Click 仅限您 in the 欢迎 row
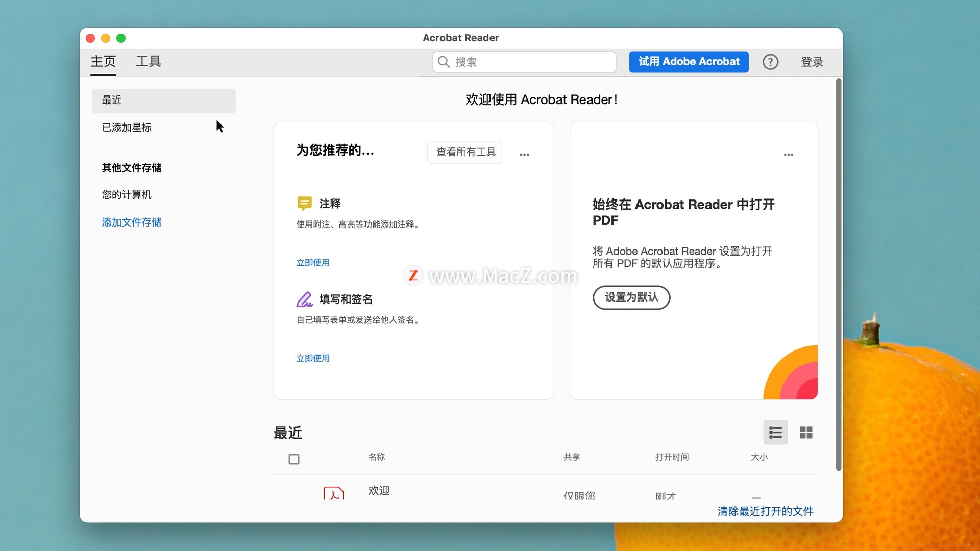 point(579,495)
